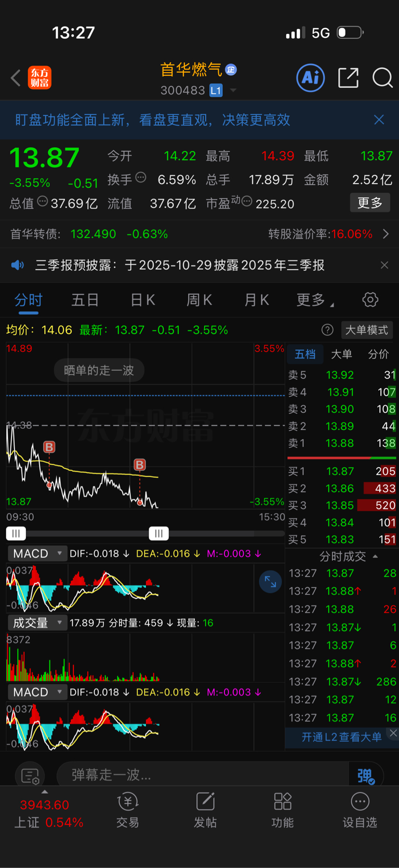This screenshot has height=868, width=399.
Task: Tap the 首华转债 132.490 row
Action: pos(89,234)
